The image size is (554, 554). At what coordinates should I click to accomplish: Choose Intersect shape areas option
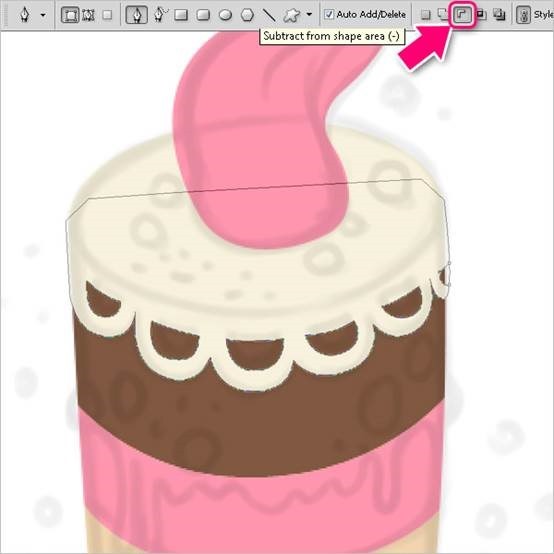pos(481,14)
